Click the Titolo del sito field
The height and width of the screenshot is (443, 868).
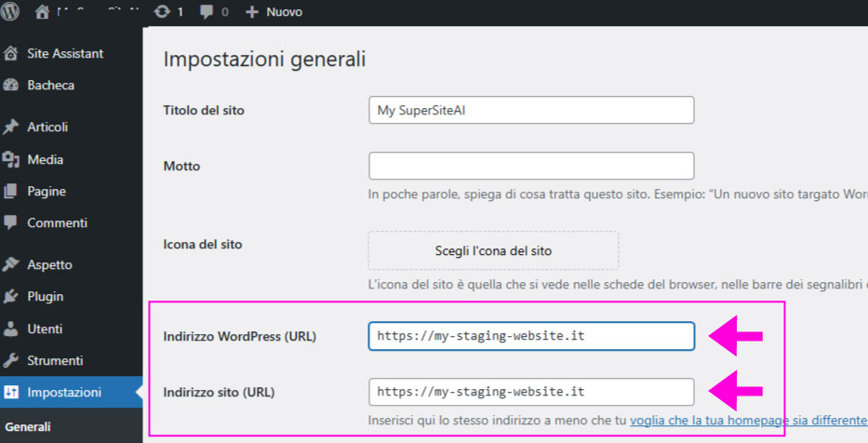[x=531, y=110]
